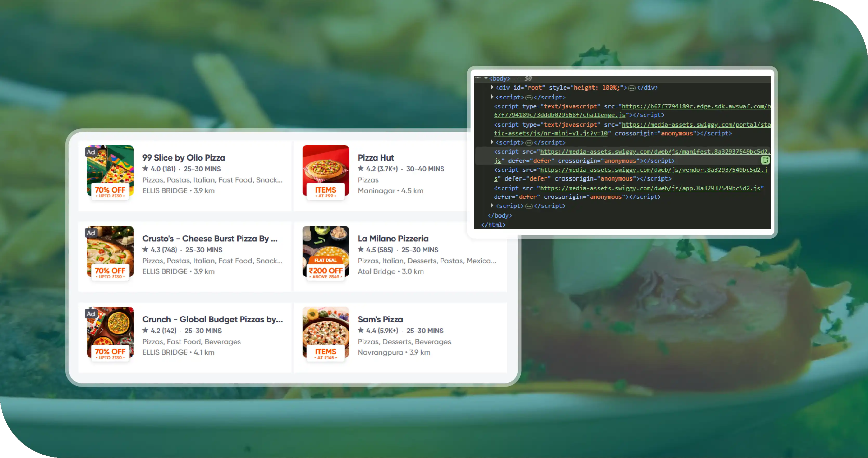Click "Pizzas, Fast Food, Beverages" cuisine text
The image size is (868, 458).
[x=191, y=342]
